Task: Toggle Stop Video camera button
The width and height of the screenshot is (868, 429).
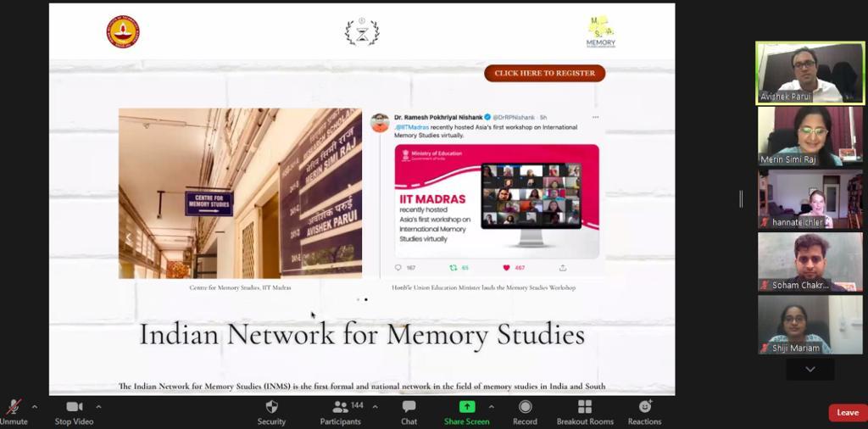Action: coord(74,408)
